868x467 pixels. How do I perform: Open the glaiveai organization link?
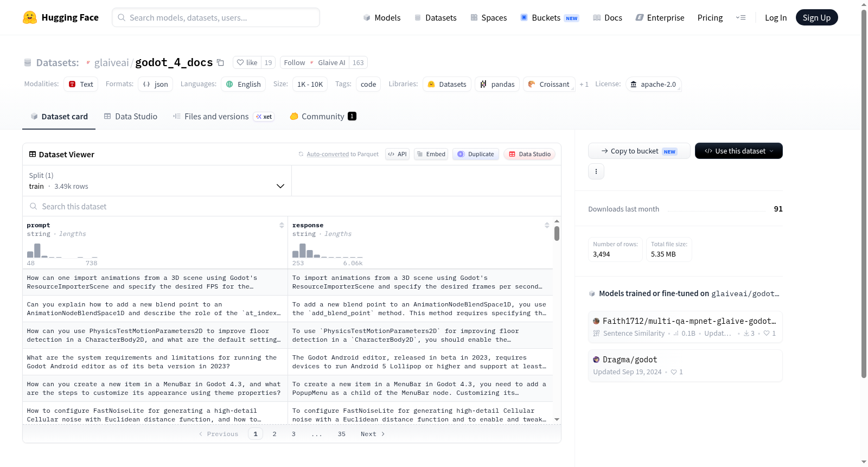pyautogui.click(x=111, y=62)
